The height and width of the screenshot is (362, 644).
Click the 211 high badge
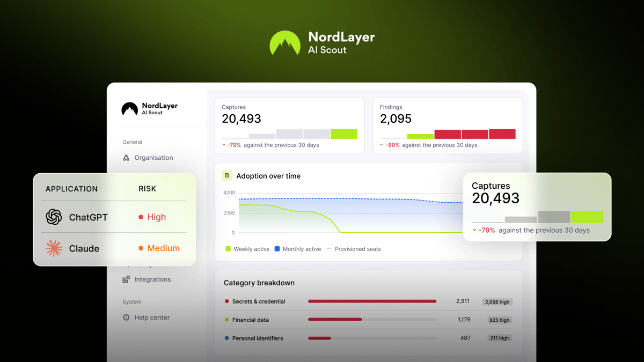tap(499, 338)
